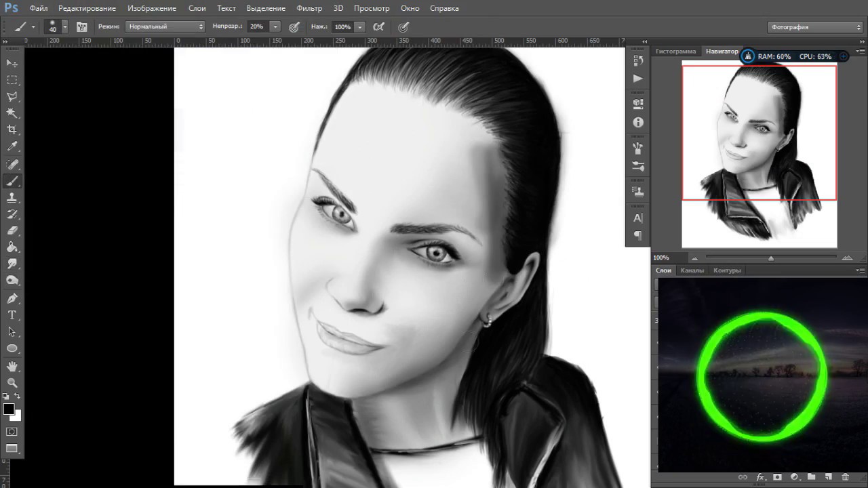
Task: Open the Layers panel flyout menu
Action: point(861,270)
